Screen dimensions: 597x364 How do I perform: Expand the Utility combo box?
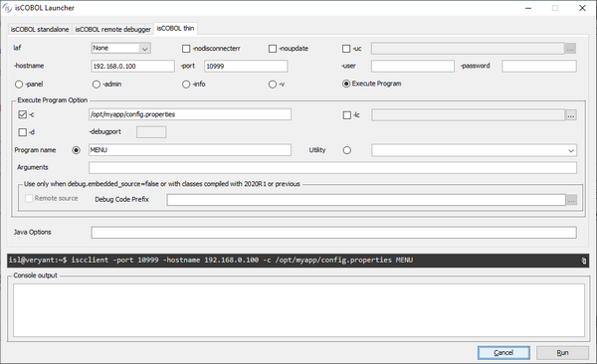474,150
